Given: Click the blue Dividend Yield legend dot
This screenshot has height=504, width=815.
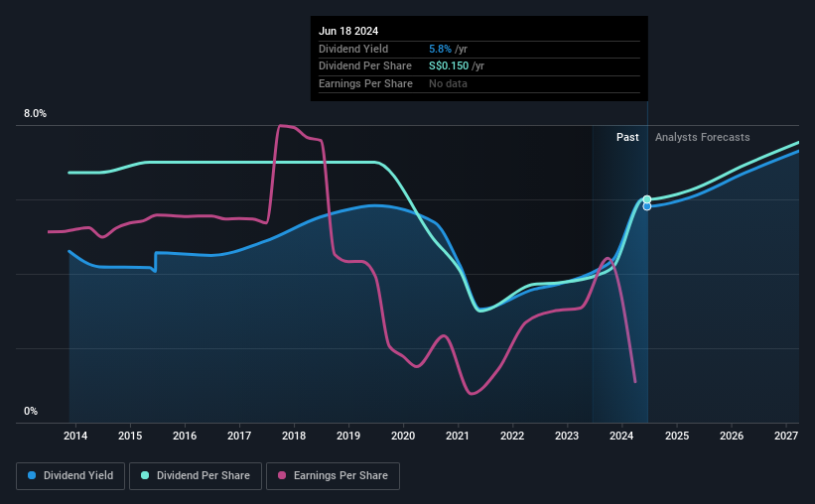Looking at the screenshot, I should coord(32,475).
